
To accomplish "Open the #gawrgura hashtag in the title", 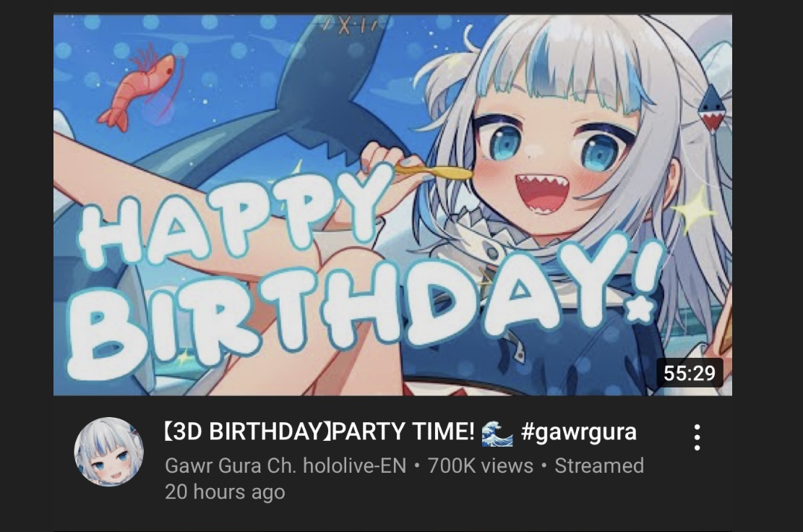I will point(579,432).
